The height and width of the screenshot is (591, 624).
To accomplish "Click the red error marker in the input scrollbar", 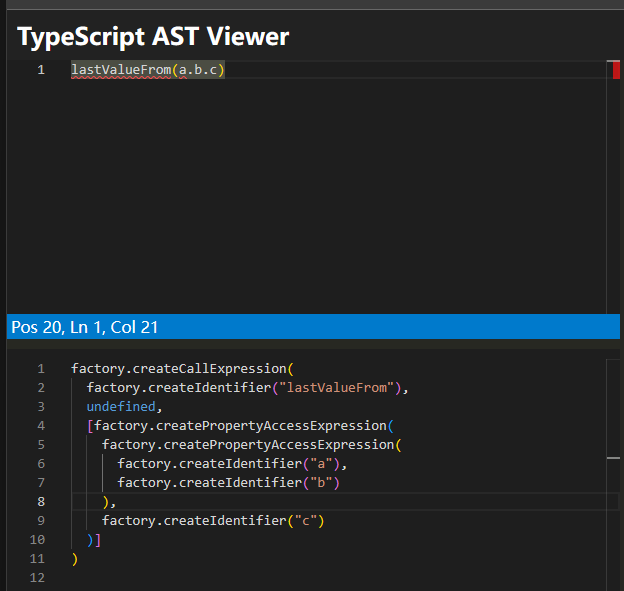I will tap(614, 69).
